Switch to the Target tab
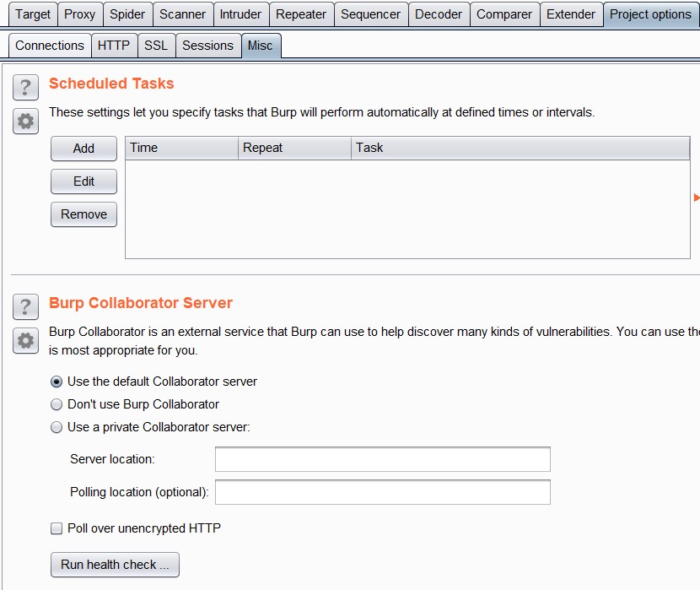Image resolution: width=700 pixels, height=590 pixels. click(33, 14)
